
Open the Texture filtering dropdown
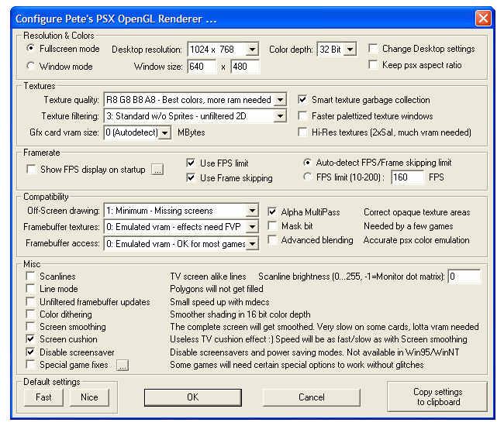[280, 116]
